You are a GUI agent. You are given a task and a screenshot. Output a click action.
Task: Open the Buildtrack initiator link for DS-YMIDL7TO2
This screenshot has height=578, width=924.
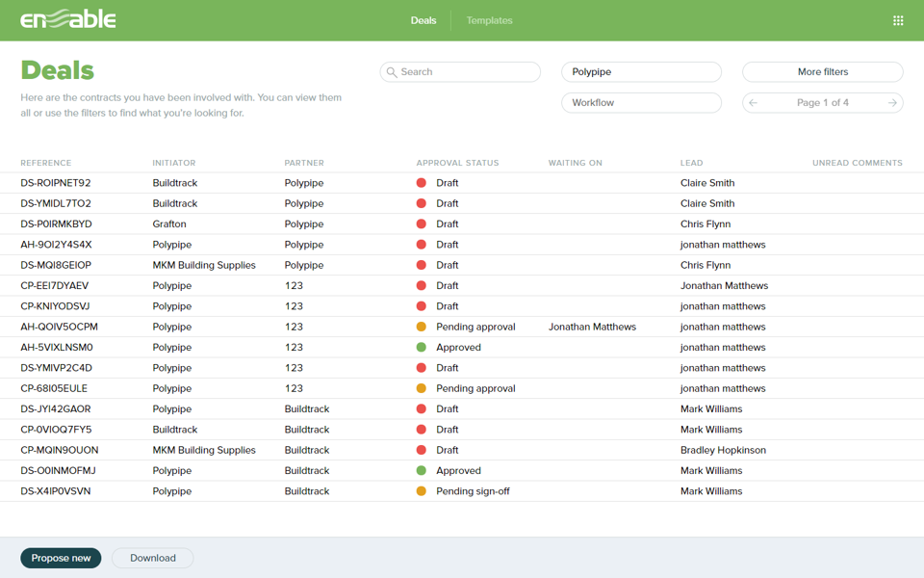174,203
